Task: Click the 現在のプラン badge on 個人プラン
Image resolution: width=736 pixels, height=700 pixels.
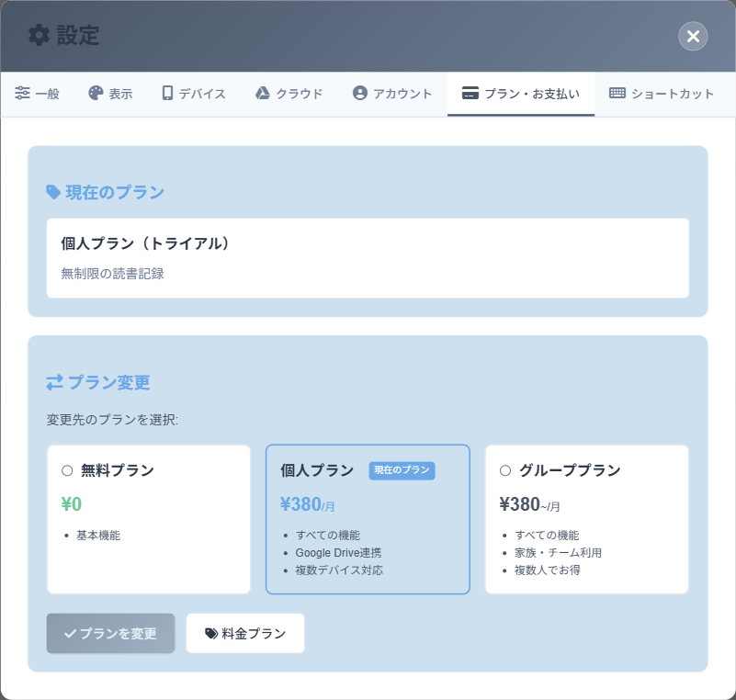Action: (x=402, y=469)
